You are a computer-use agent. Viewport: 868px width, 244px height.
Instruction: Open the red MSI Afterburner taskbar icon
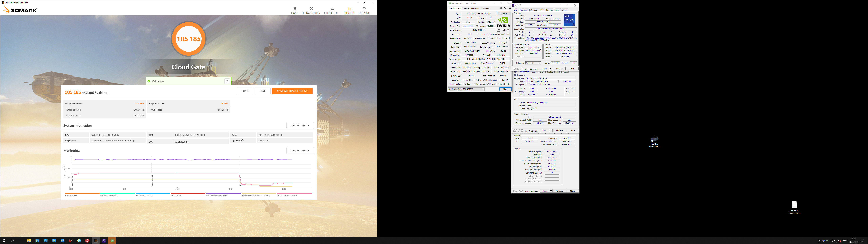(71, 241)
